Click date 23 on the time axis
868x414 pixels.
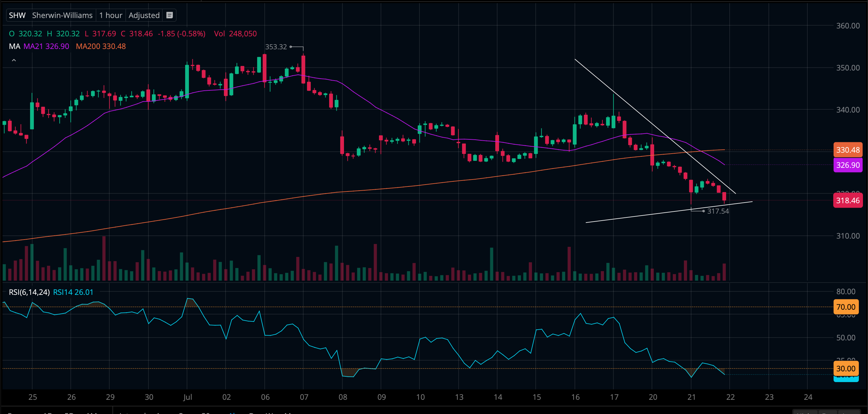769,397
